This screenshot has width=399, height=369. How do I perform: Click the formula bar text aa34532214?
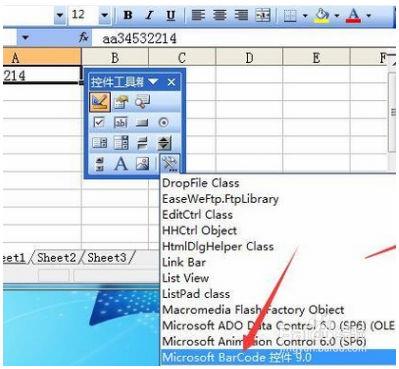click(x=139, y=39)
